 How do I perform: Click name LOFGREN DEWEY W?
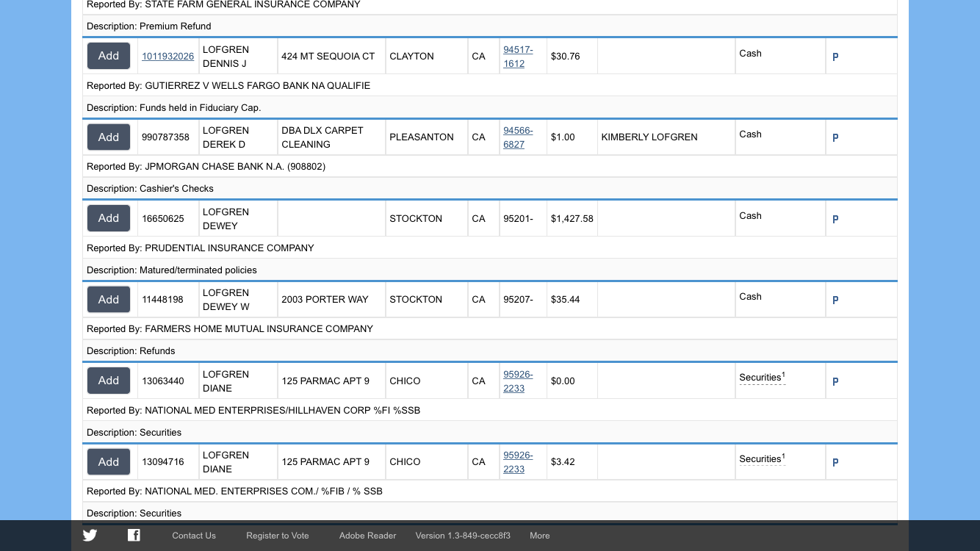(226, 300)
